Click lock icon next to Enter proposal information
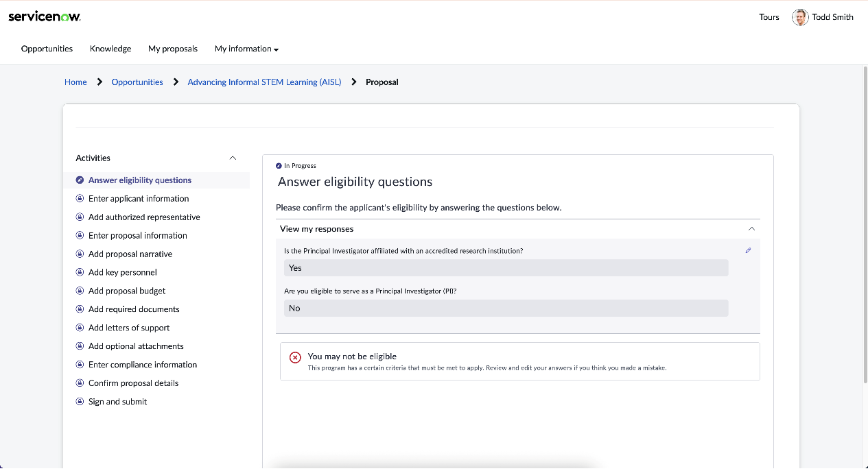 pyautogui.click(x=80, y=236)
